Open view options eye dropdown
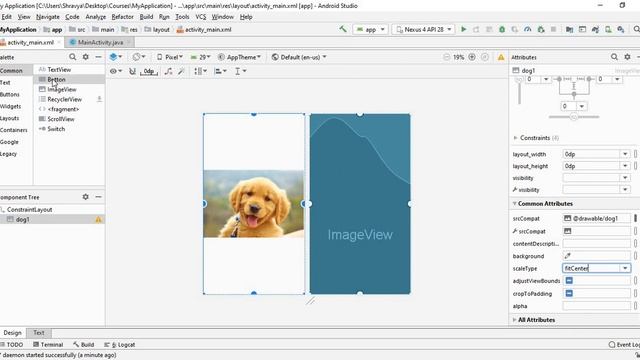 click(116, 71)
